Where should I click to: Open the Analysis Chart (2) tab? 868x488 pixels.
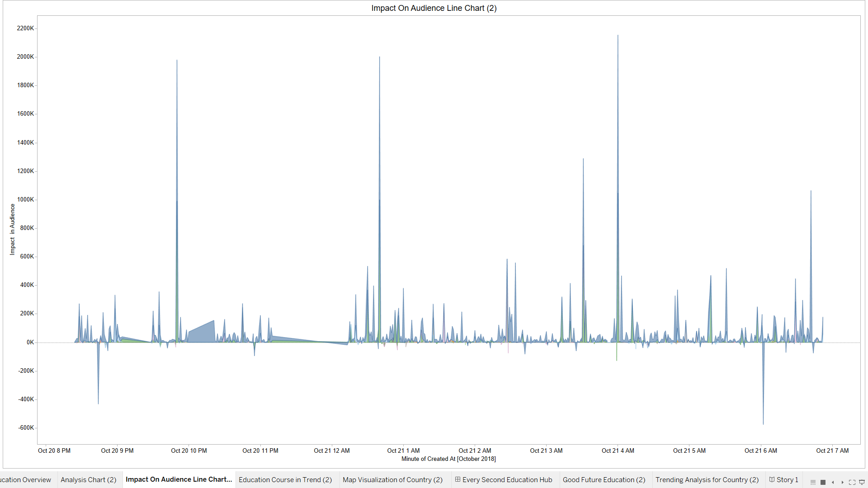(x=89, y=480)
